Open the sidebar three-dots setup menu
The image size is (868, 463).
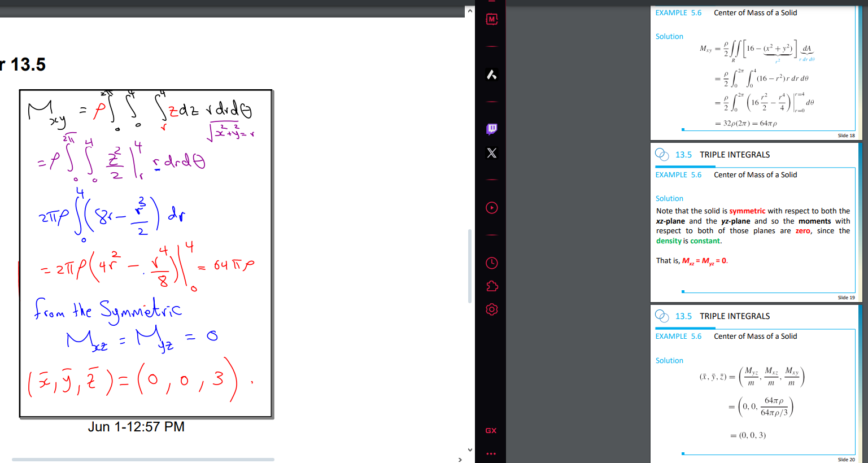point(491,453)
